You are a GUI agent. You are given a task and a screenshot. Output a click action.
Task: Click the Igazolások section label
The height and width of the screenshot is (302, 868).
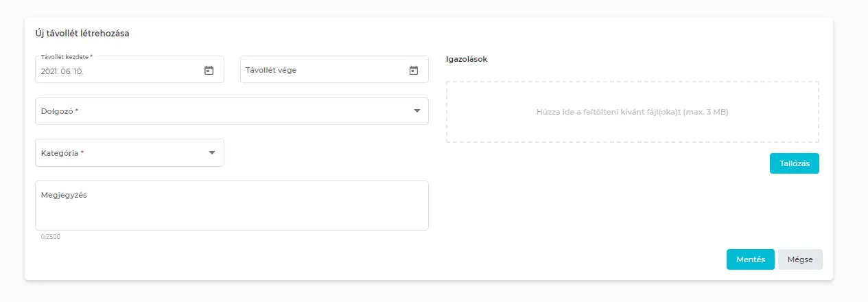tap(467, 59)
